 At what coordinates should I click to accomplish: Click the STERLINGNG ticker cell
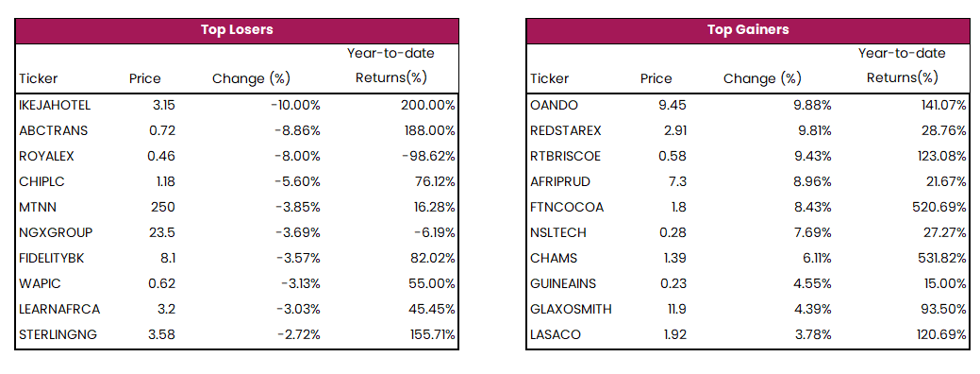58,334
